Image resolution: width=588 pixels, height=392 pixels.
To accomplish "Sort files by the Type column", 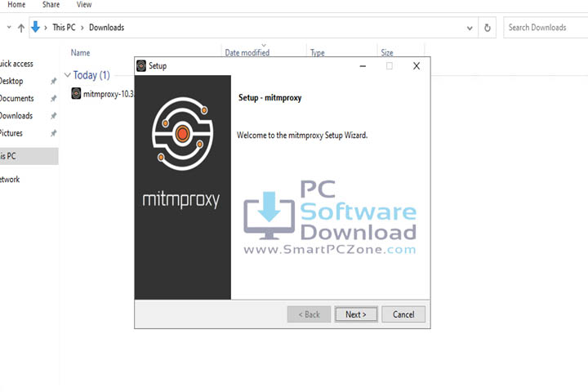I will (317, 52).
